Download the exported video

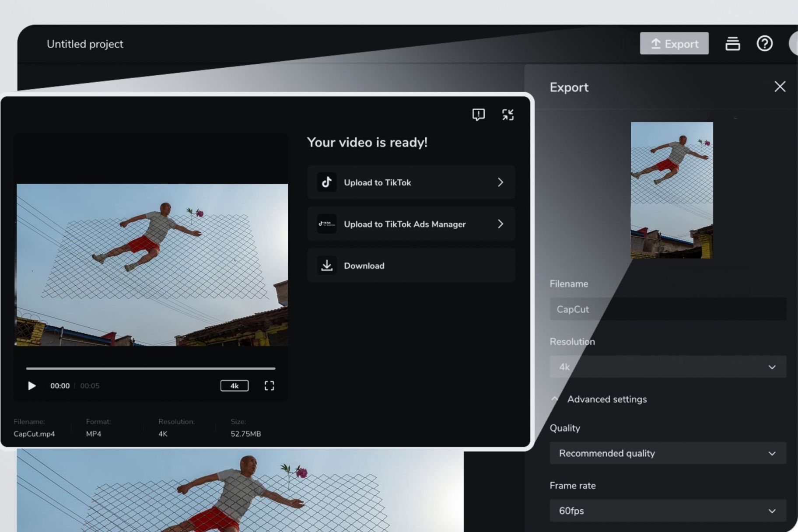point(411,266)
